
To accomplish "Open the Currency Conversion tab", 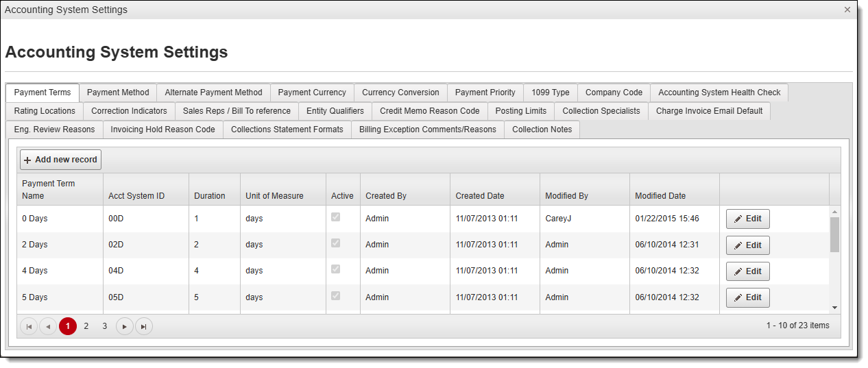I will point(400,93).
